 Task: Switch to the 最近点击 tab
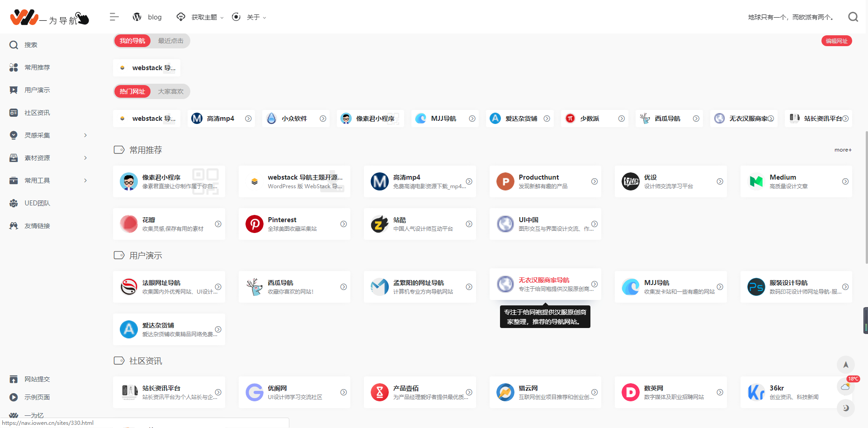[170, 41]
